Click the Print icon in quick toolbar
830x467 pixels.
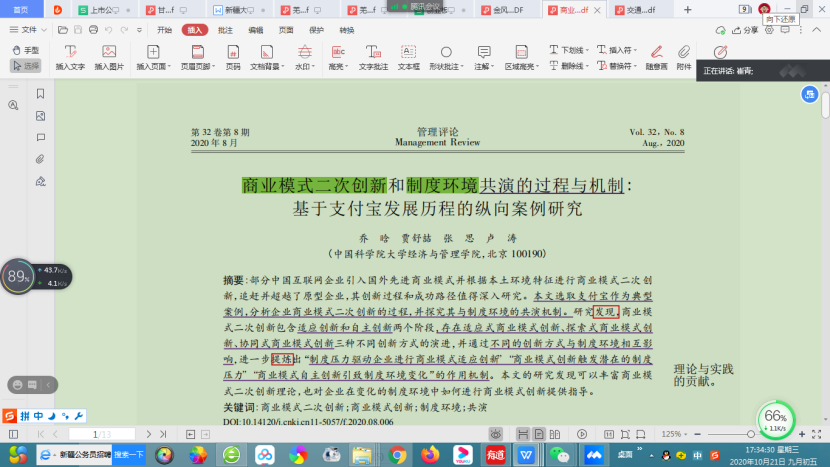pyautogui.click(x=93, y=30)
